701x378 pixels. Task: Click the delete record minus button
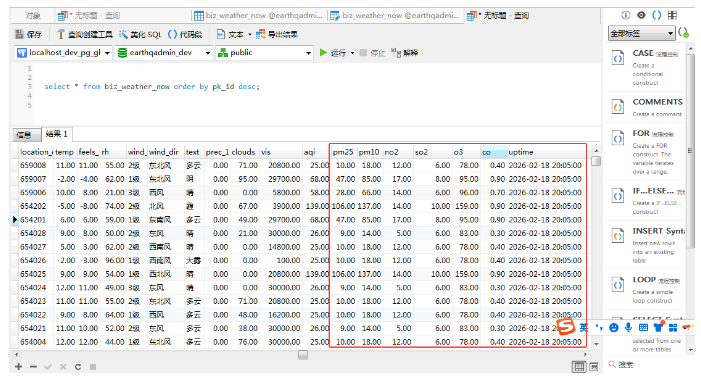(34, 367)
